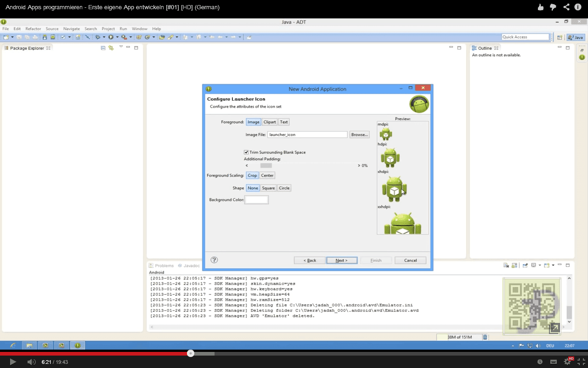
Task: Switch to the Javadoc tab
Action: [x=189, y=265]
